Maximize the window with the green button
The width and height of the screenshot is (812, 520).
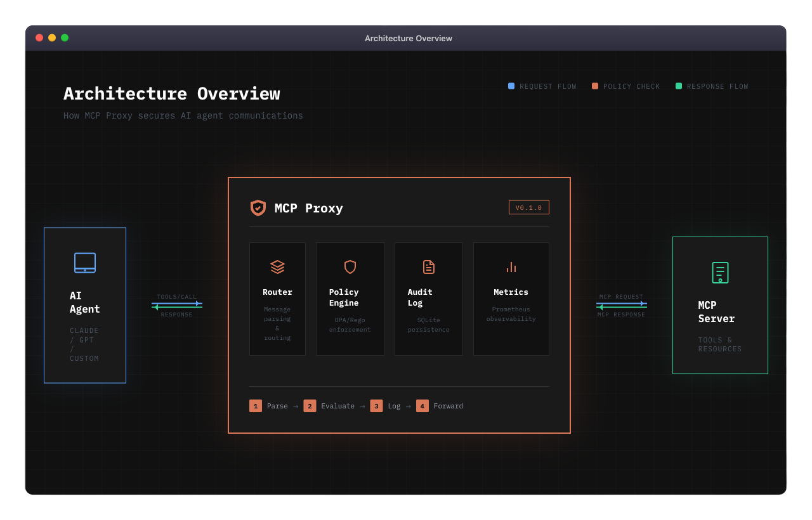pyautogui.click(x=65, y=38)
